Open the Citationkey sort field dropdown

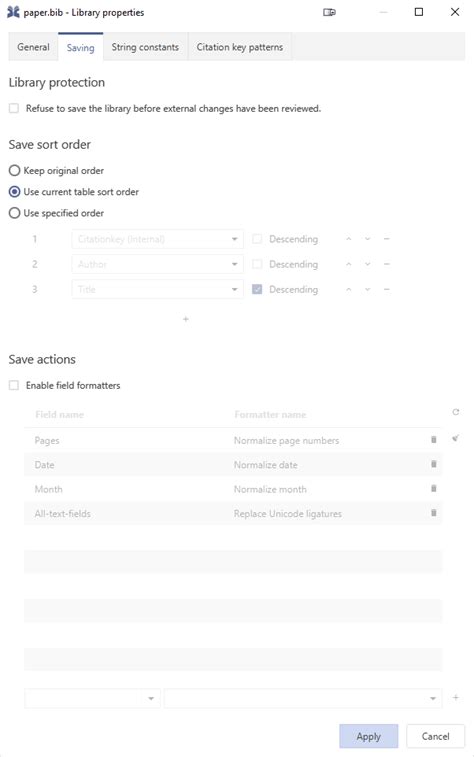coord(157,239)
